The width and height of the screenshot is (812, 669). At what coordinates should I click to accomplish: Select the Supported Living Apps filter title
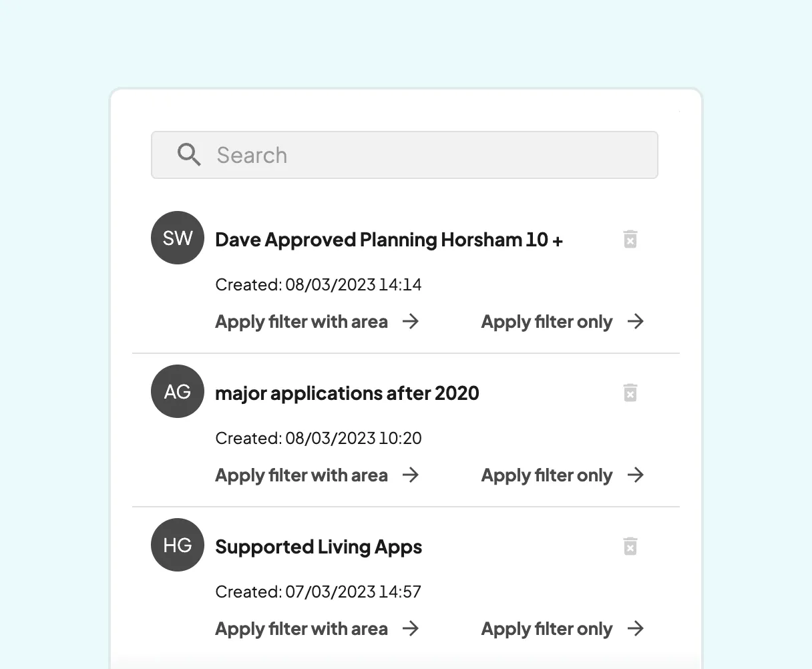coord(319,546)
